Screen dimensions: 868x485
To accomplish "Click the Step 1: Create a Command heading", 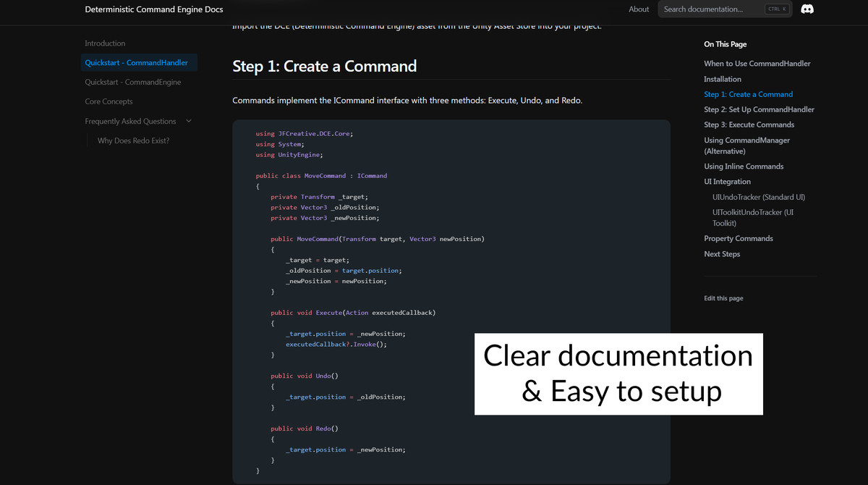I will click(x=324, y=66).
